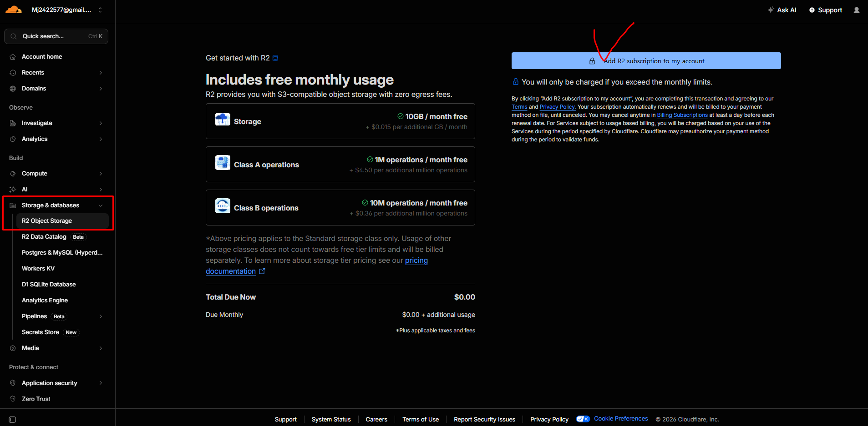The width and height of the screenshot is (868, 426).
Task: Click the Ask AI sparkle icon
Action: pyautogui.click(x=771, y=10)
